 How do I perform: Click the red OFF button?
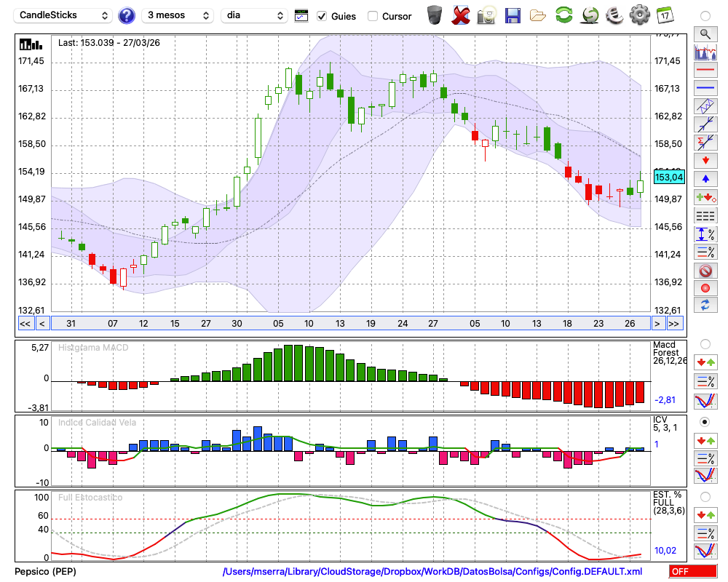(692, 571)
